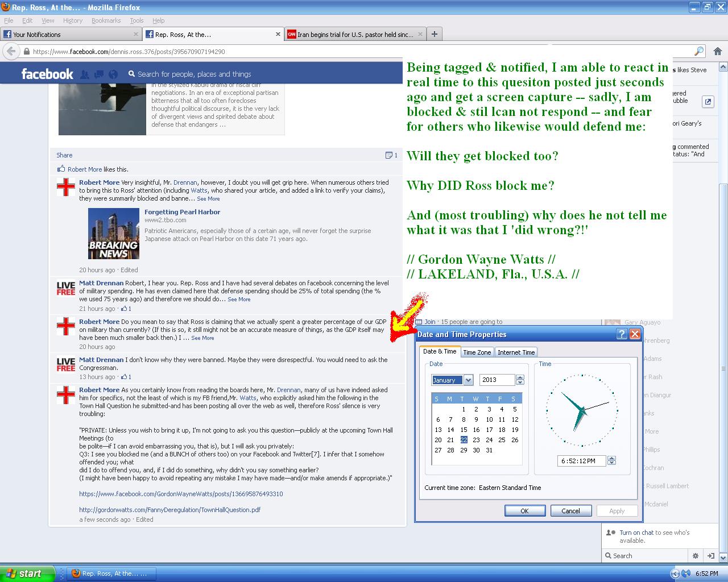
Task: Open the Firefox View menu
Action: 48,20
